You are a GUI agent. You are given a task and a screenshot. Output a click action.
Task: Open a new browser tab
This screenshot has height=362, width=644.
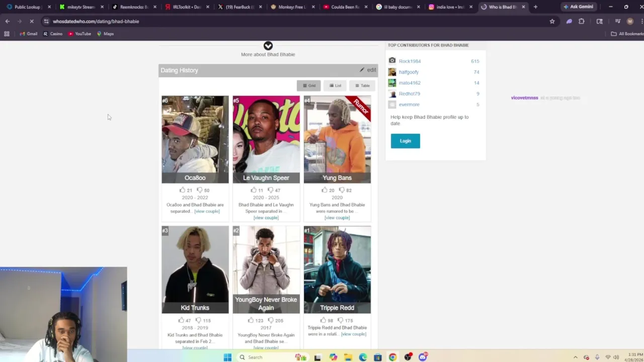pos(535,7)
